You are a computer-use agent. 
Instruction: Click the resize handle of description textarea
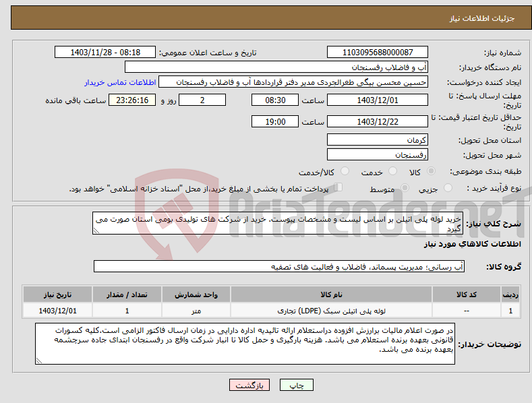pyautogui.click(x=96, y=230)
